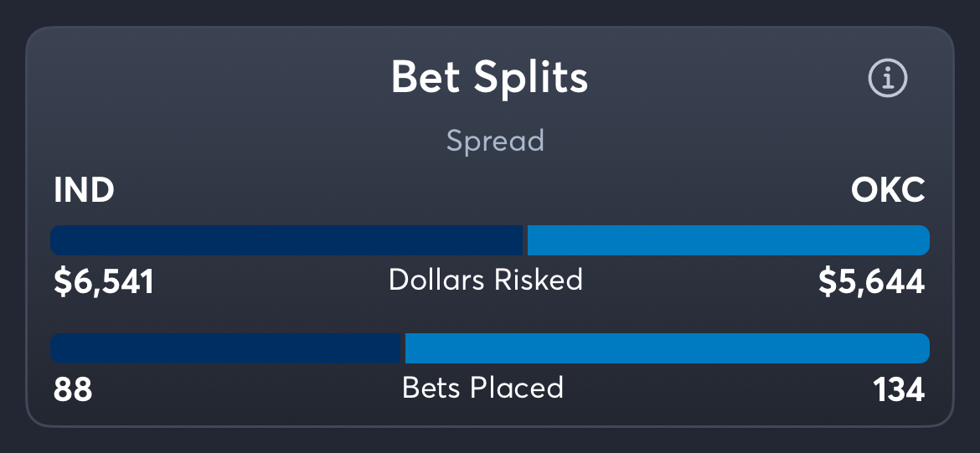980x453 pixels.
Task: Click the divider splitting the Dollars Risked bar
Action: coord(525,240)
